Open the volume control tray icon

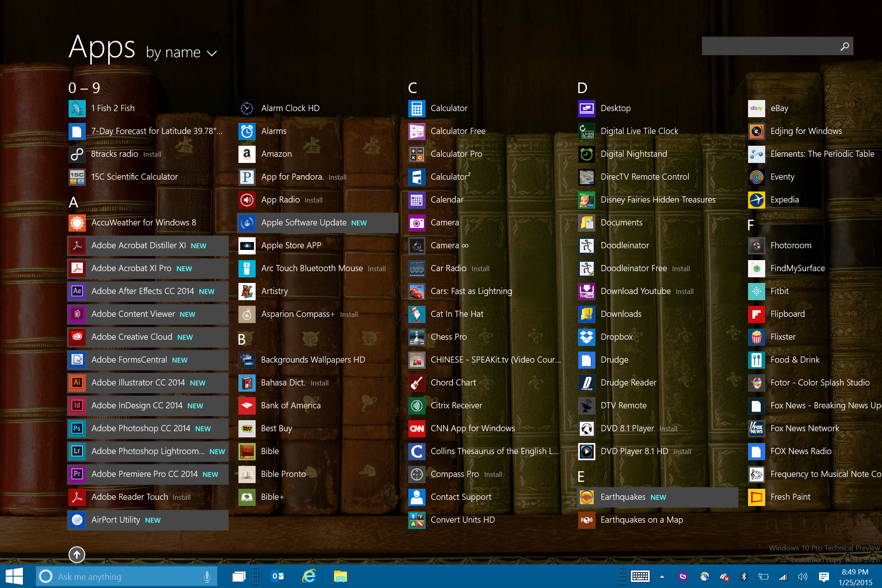pyautogui.click(x=802, y=577)
